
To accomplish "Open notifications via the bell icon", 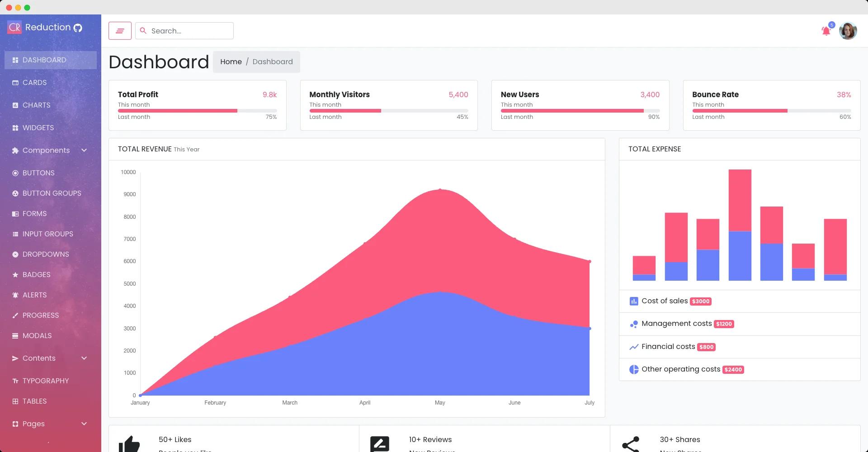I will [826, 30].
